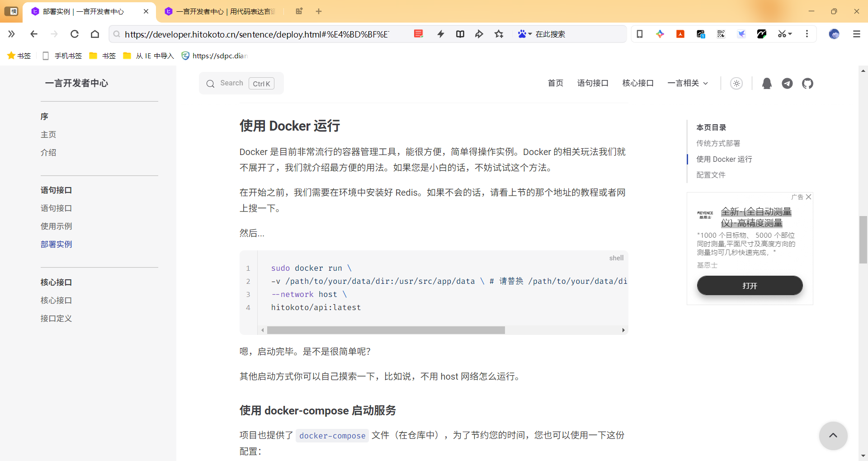Switch to the 用代码表达言语 tab
868x461 pixels.
[220, 11]
